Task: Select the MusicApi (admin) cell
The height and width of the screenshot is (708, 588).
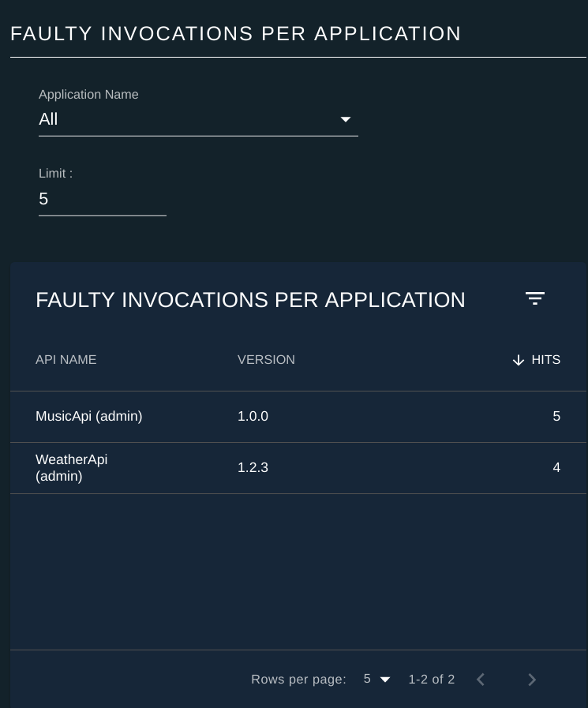Action: tap(89, 416)
